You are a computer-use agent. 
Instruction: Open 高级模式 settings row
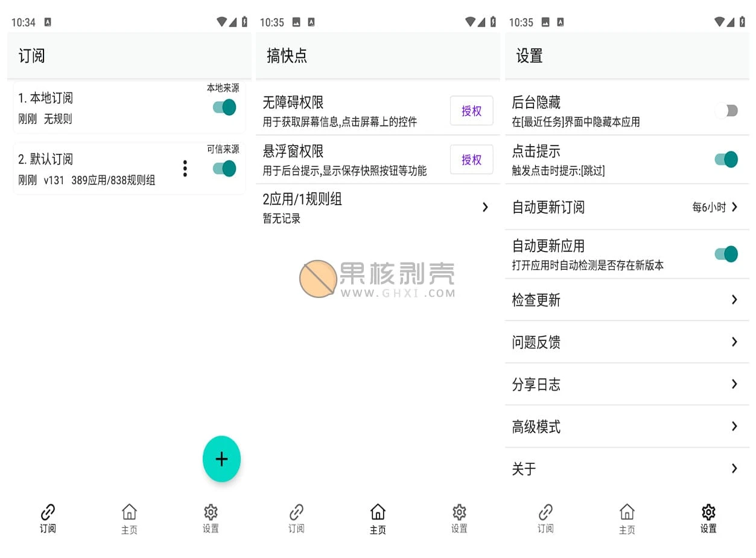pyautogui.click(x=626, y=426)
